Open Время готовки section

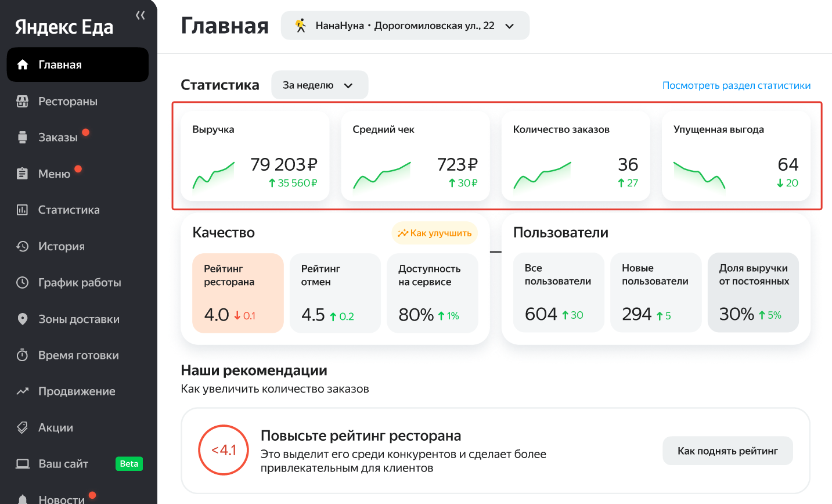(78, 355)
